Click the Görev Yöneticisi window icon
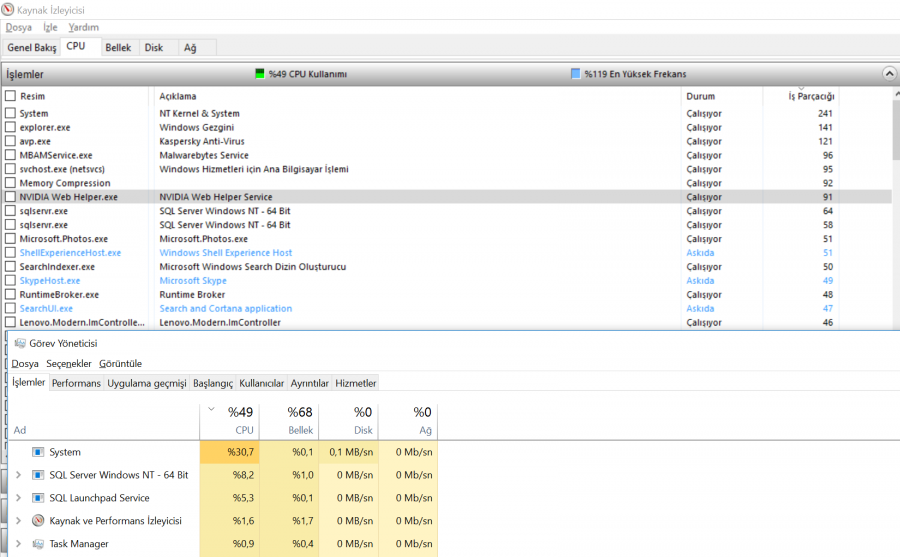The height and width of the screenshot is (557, 900). [x=20, y=343]
